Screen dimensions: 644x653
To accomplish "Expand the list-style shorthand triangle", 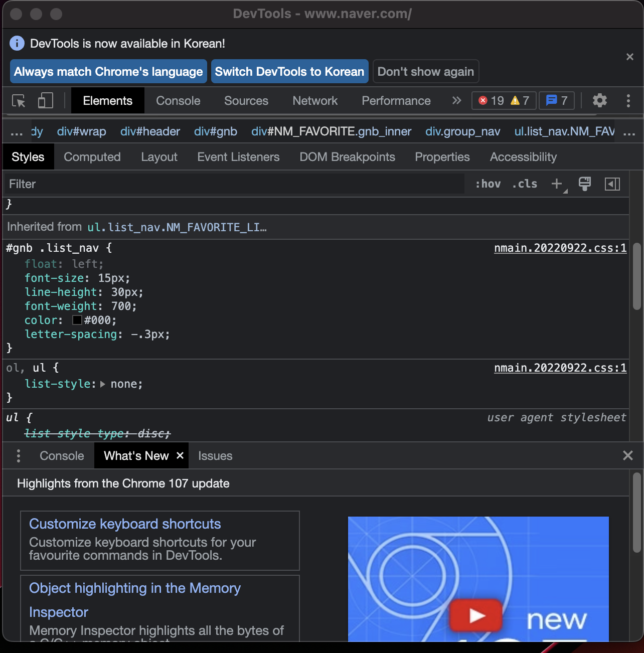I will [x=102, y=384].
